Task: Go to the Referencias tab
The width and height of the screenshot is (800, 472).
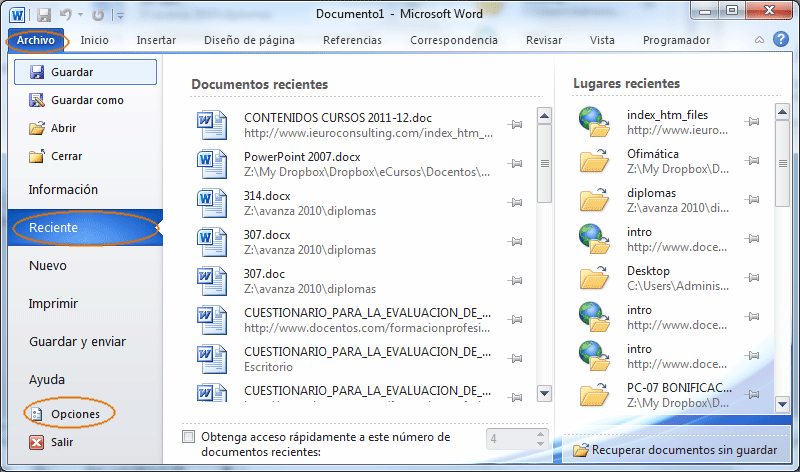Action: (x=352, y=40)
